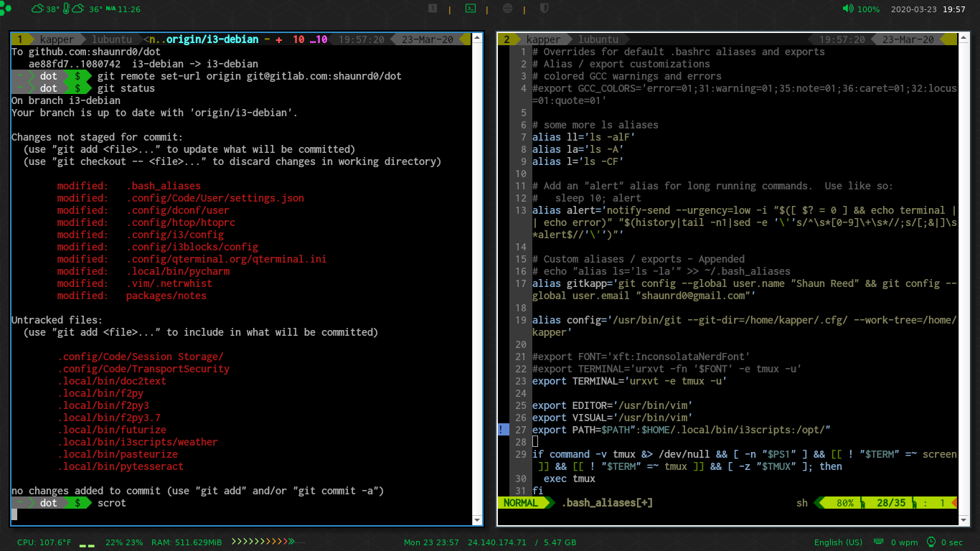Screen dimensions: 980x551
Task: Click the 5.47 GB disk readout
Action: (561, 542)
